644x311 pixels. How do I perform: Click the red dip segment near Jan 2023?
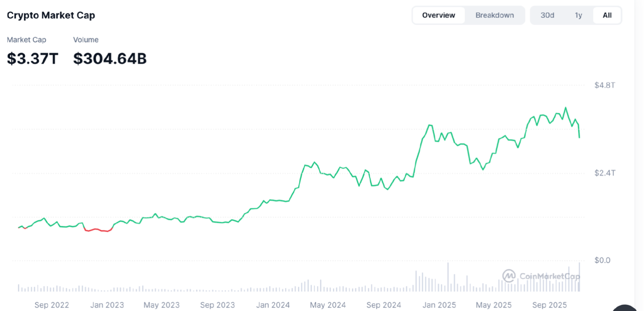coord(99,229)
